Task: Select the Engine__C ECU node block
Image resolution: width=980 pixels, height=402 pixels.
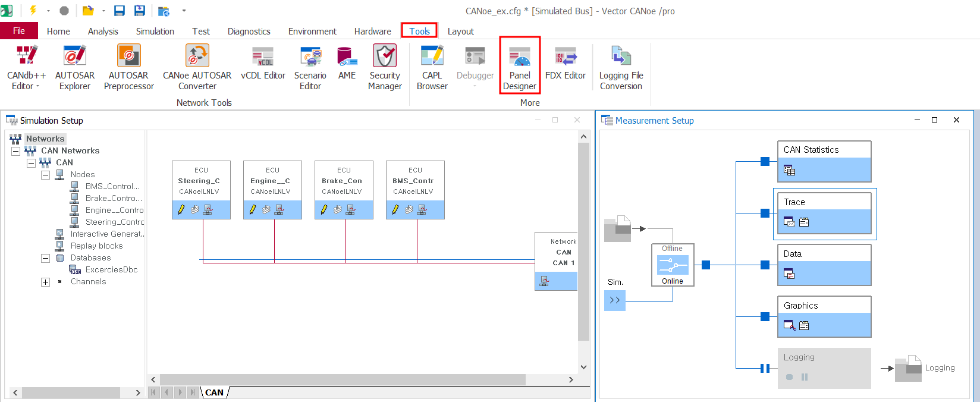Action: pos(272,190)
